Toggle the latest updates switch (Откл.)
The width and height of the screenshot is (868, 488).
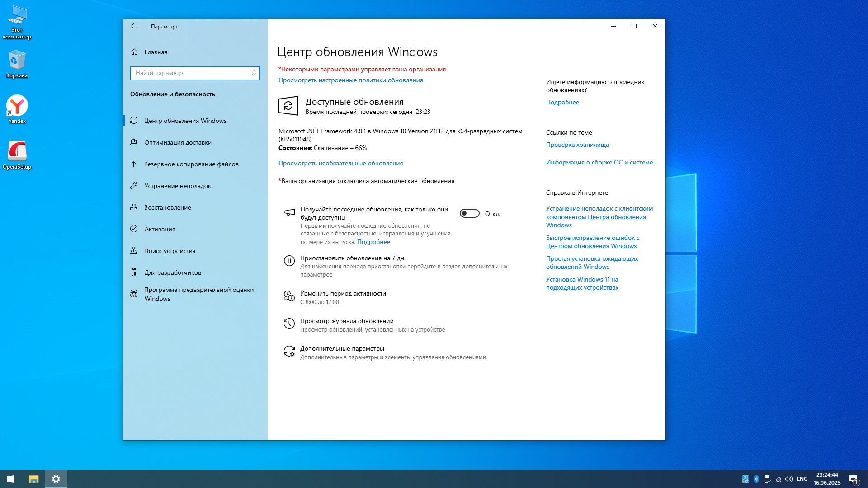pos(469,213)
